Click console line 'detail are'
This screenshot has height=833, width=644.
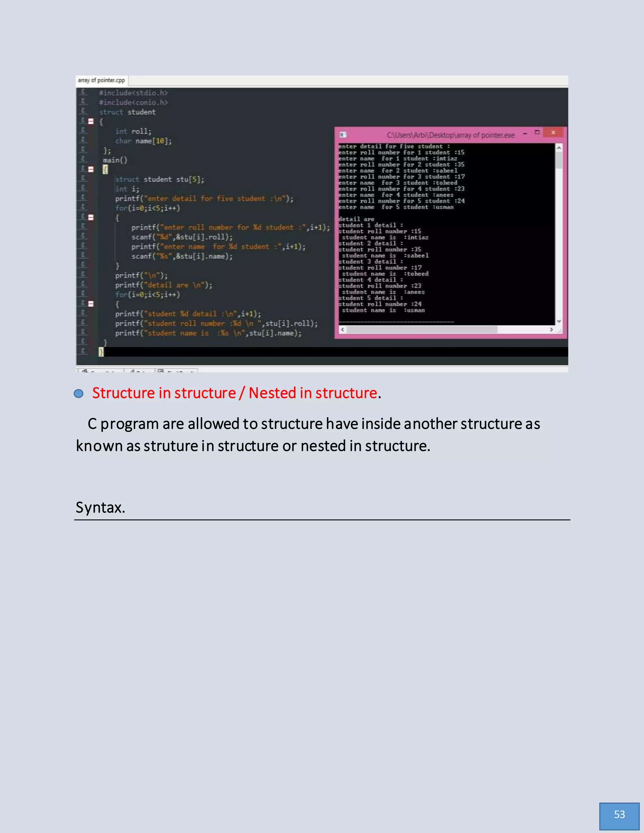pyautogui.click(x=356, y=219)
